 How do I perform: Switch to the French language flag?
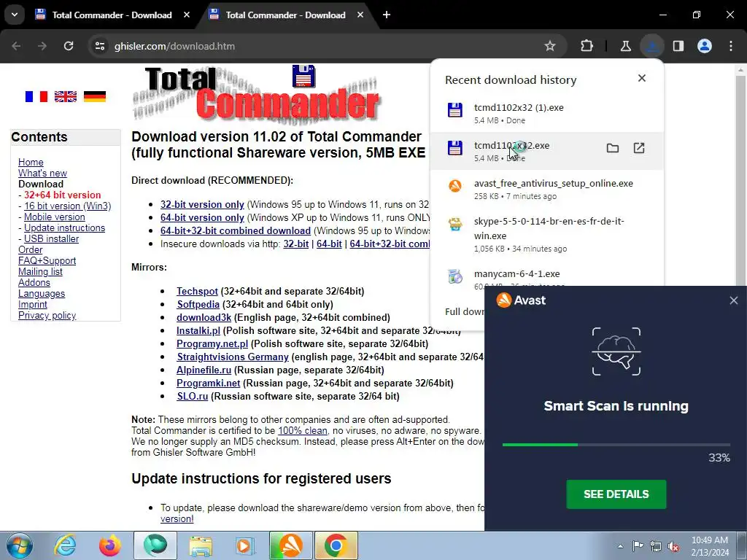tap(36, 97)
